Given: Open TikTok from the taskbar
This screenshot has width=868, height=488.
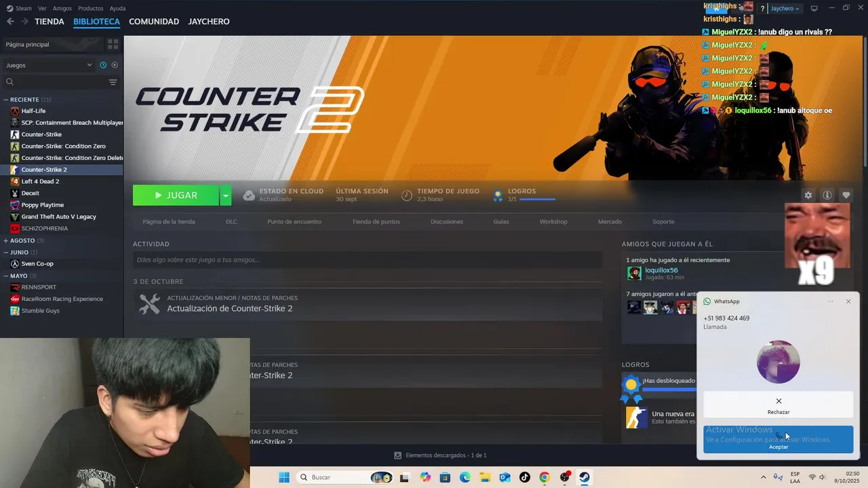Looking at the screenshot, I should [x=524, y=477].
